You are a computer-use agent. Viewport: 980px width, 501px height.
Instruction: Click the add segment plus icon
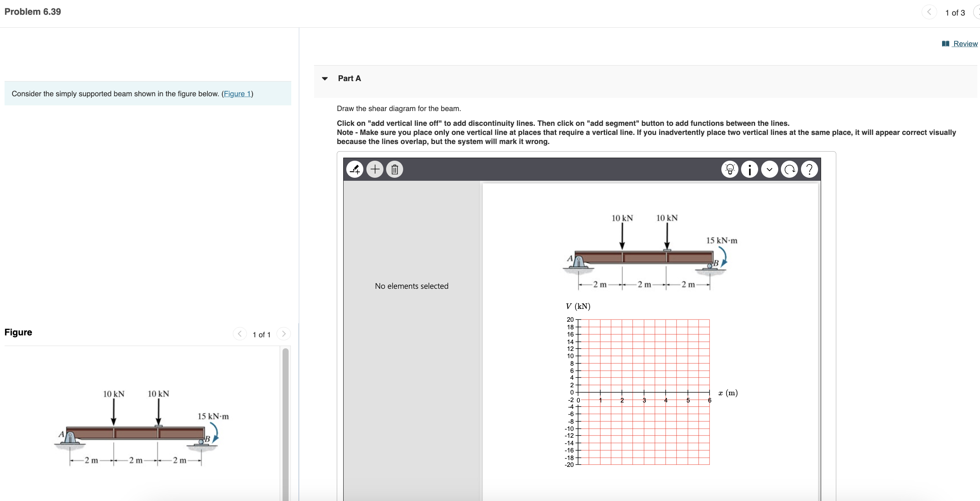[x=375, y=169]
